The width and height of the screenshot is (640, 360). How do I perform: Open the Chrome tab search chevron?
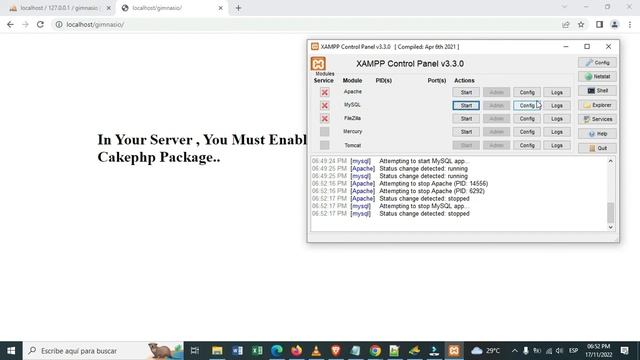(x=564, y=7)
